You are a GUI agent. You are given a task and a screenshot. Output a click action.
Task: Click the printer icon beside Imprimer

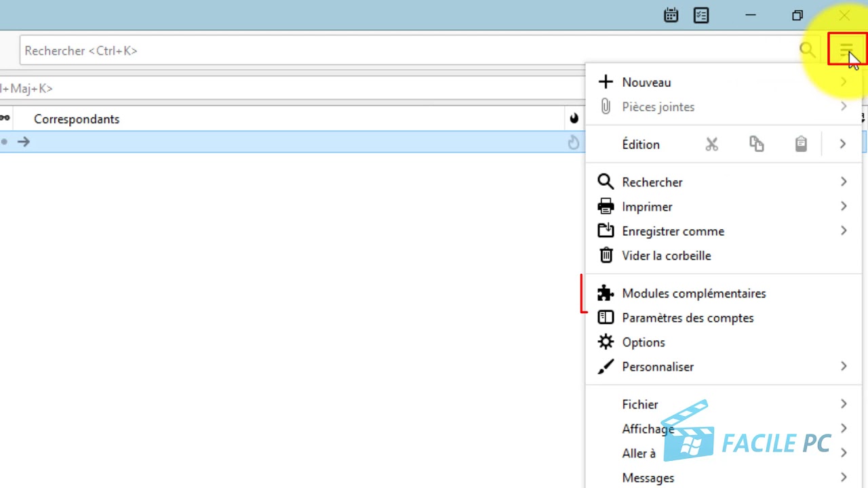point(606,206)
